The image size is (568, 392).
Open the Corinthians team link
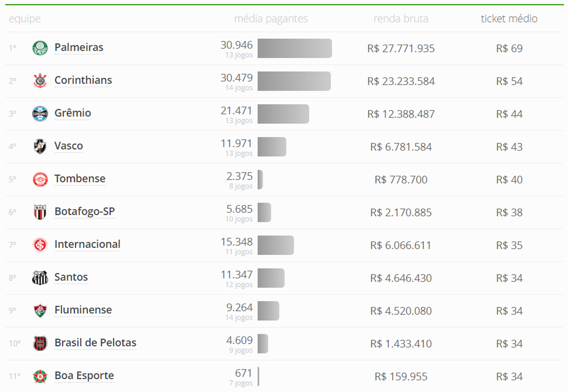tap(83, 80)
